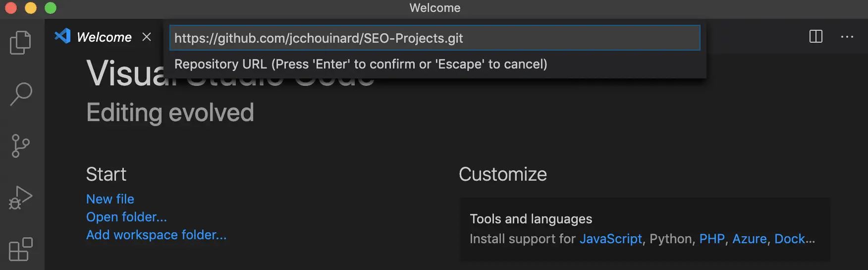Open the More Actions ellipsis menu
The height and width of the screenshot is (270, 868).
tap(847, 37)
